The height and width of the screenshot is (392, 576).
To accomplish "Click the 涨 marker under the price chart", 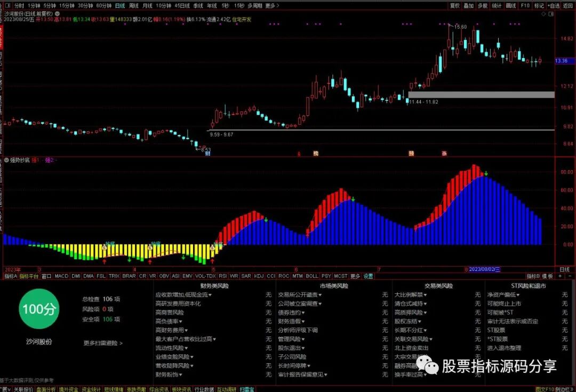I will tap(444, 154).
